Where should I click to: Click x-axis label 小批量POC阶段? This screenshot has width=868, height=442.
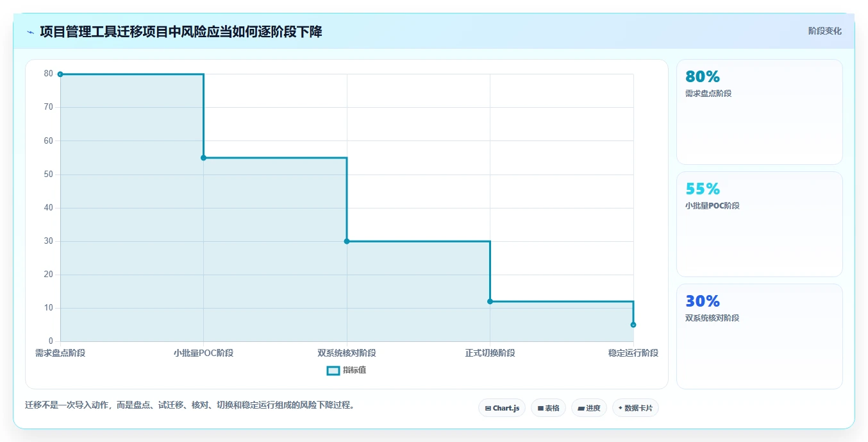(x=203, y=353)
